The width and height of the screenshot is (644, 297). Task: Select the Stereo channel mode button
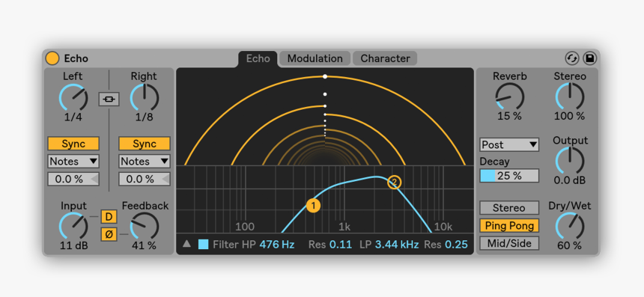[x=509, y=207]
